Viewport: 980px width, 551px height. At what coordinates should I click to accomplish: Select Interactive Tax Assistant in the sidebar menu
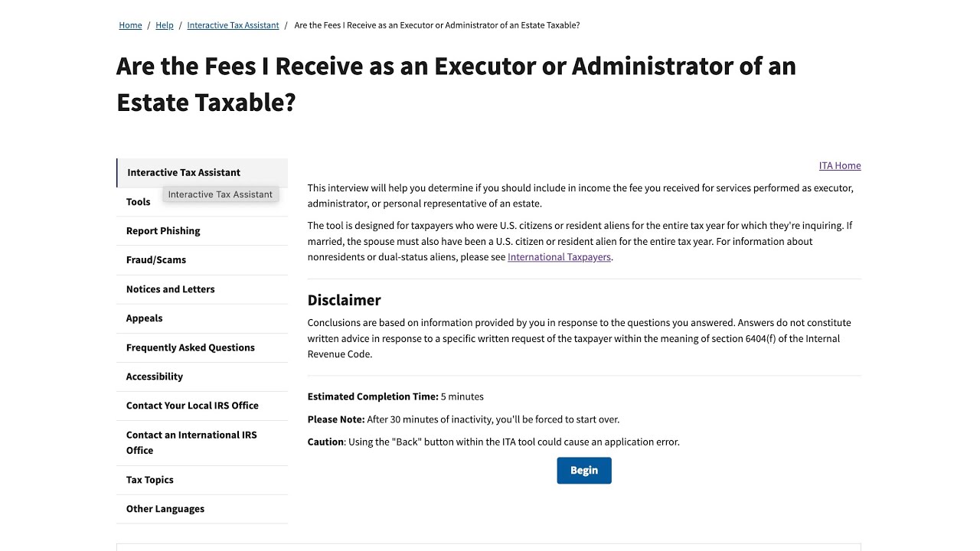tap(184, 172)
